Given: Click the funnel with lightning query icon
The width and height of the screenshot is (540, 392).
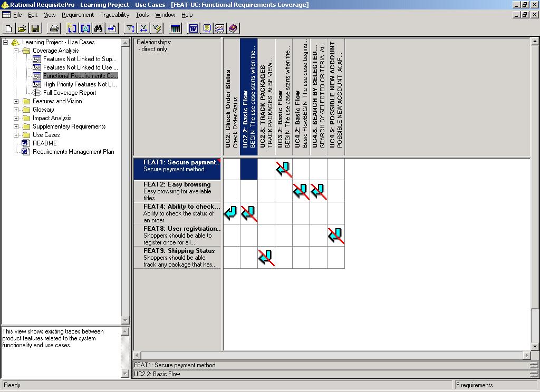Looking at the screenshot, I should 157,28.
